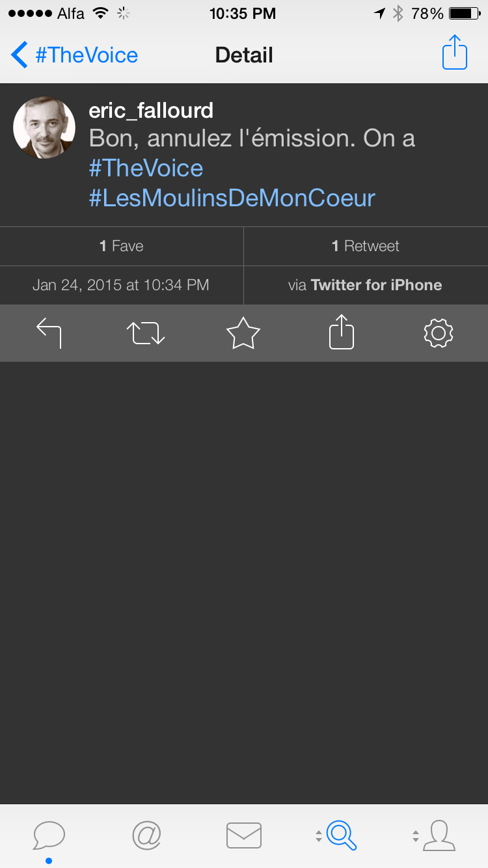Image resolution: width=488 pixels, height=868 pixels.
Task: Go back to the #TheVoice search
Action: click(75, 55)
